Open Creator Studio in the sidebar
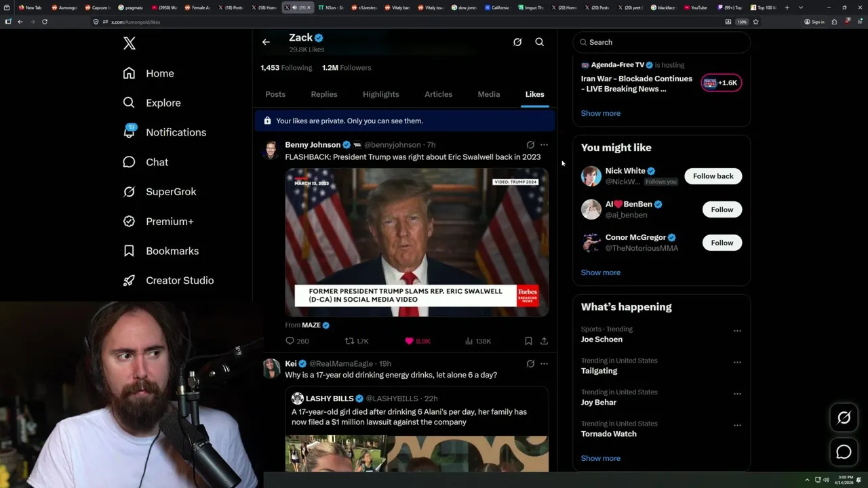The image size is (868, 488). click(168, 281)
